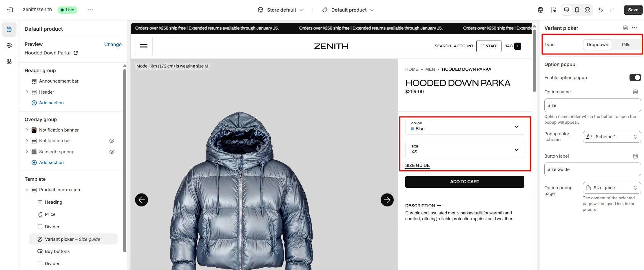The width and height of the screenshot is (644, 270).
Task: Click the undo arrow icon
Action: 601,10
